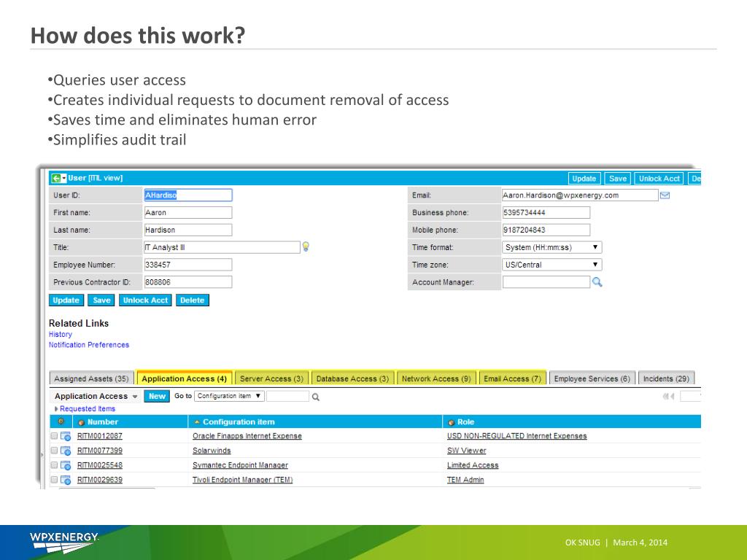Open the History related link

61,334
